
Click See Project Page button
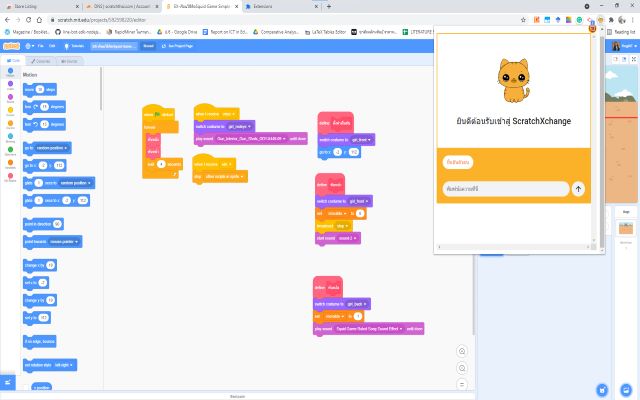click(177, 46)
